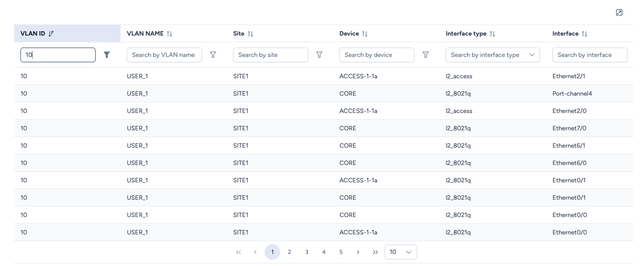Go to page 2
The width and height of the screenshot is (644, 266).
290,252
